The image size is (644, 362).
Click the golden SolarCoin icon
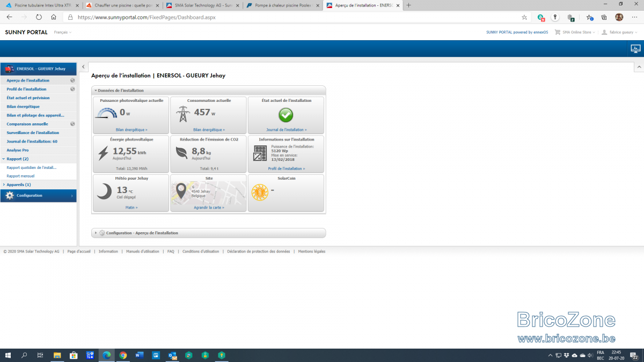pyautogui.click(x=260, y=192)
